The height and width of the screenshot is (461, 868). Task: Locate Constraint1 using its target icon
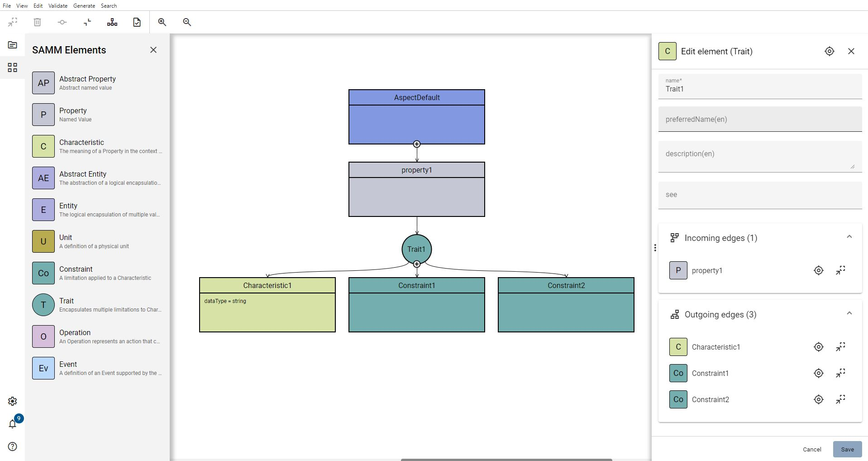818,373
